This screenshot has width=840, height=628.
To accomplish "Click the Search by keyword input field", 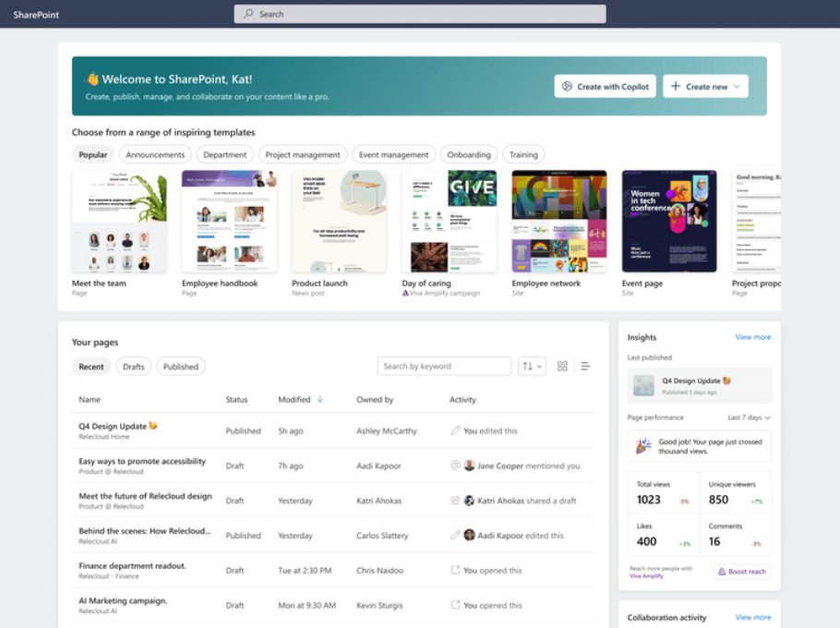I will pyautogui.click(x=443, y=366).
